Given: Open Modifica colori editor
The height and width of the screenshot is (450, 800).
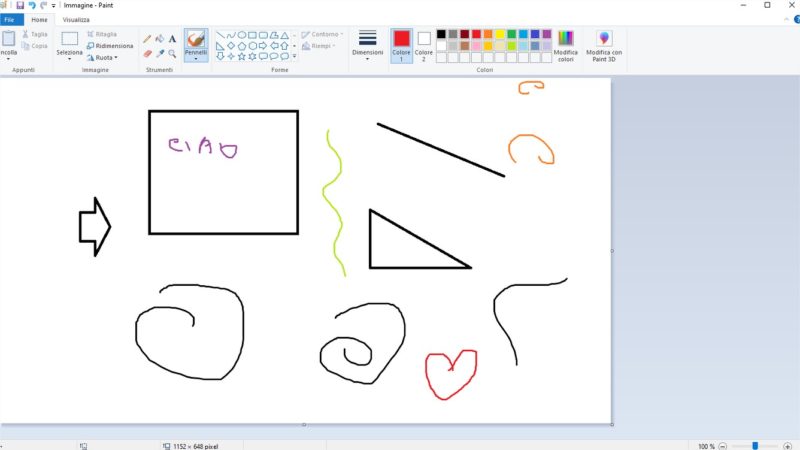Looking at the screenshot, I should tap(565, 45).
